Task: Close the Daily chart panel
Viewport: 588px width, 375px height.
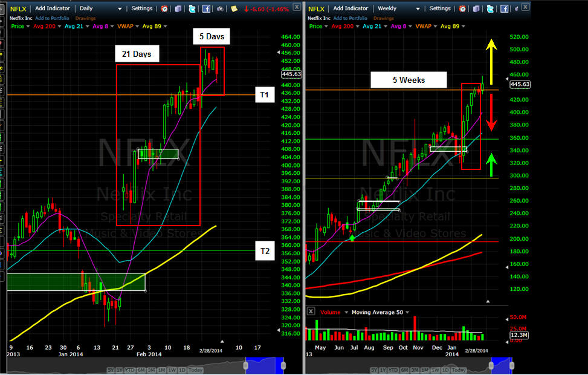Action: tap(297, 7)
